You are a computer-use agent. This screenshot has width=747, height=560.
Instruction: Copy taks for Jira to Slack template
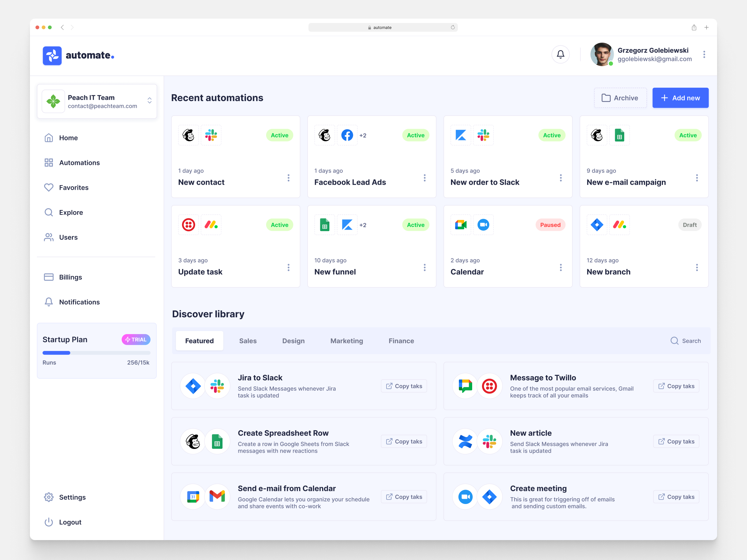pos(404,386)
